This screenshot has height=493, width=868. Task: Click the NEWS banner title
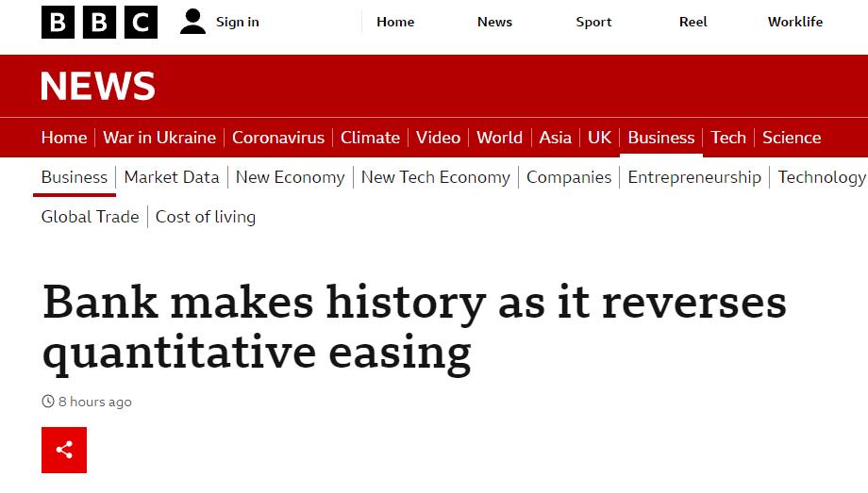[x=98, y=86]
